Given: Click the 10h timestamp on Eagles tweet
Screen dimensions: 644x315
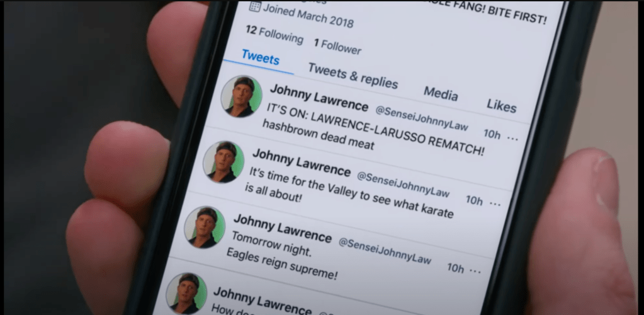Looking at the screenshot, I should click(x=456, y=268).
